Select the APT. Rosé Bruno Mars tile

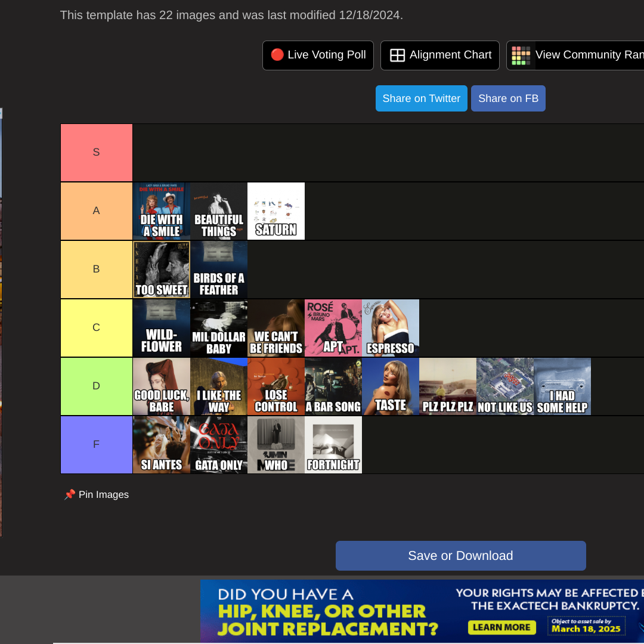(333, 328)
